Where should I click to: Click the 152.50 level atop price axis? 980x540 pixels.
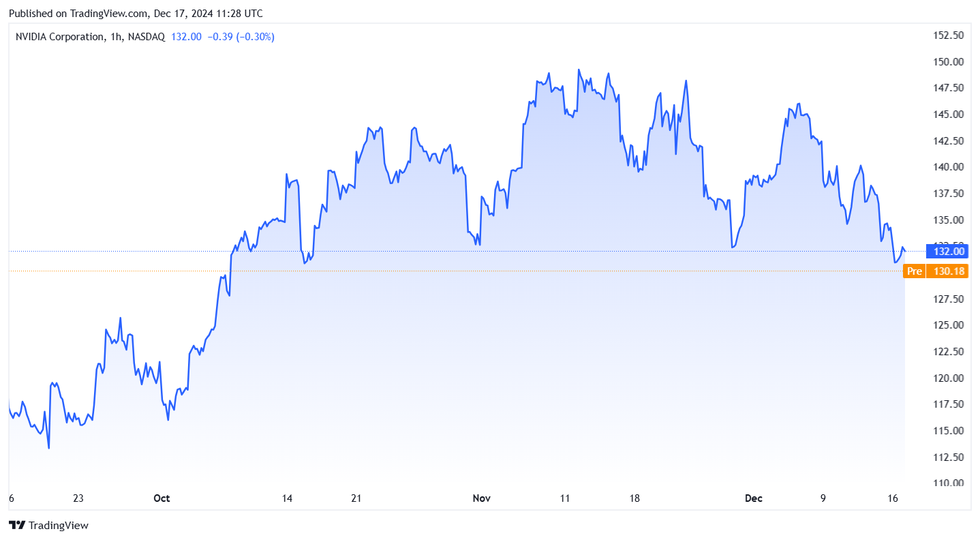tap(949, 35)
